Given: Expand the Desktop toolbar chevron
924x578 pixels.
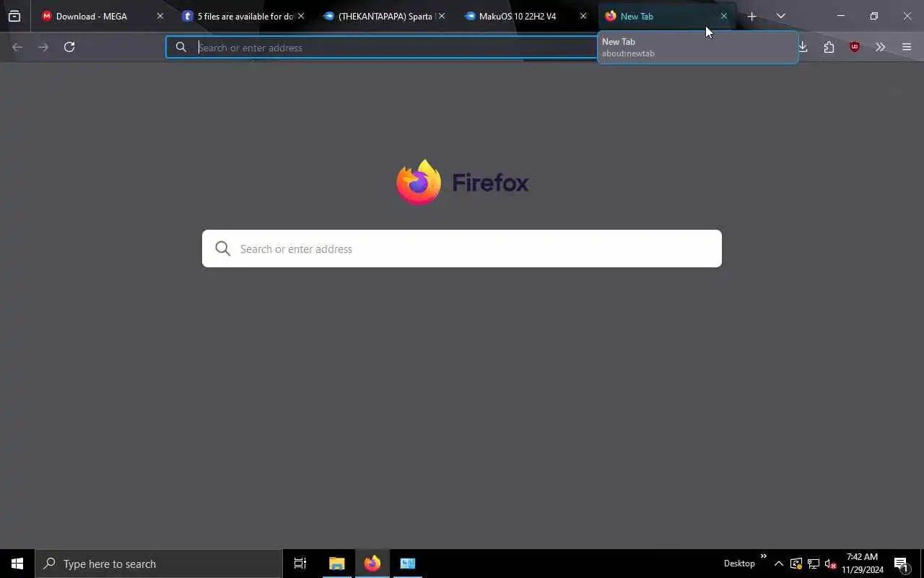Looking at the screenshot, I should pyautogui.click(x=763, y=556).
